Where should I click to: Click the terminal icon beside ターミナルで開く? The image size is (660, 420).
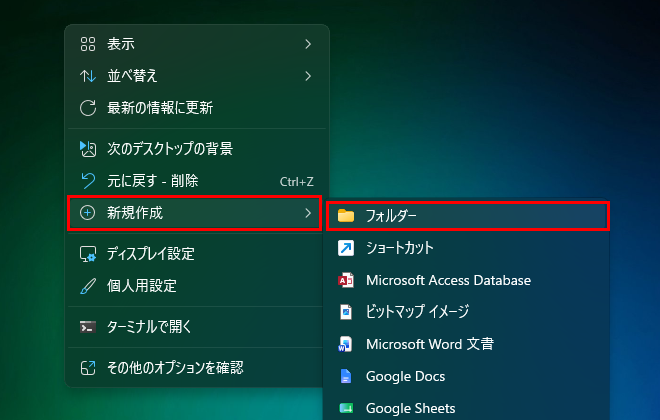click(88, 327)
